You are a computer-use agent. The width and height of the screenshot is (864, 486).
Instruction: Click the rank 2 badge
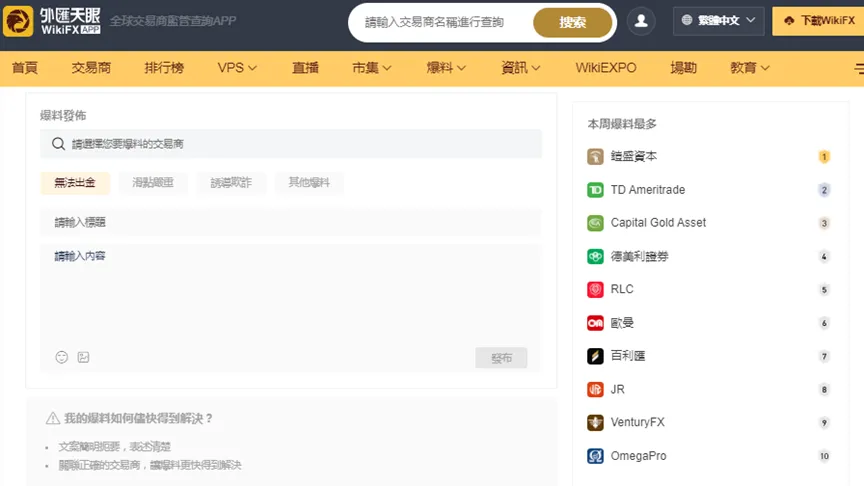click(x=824, y=190)
